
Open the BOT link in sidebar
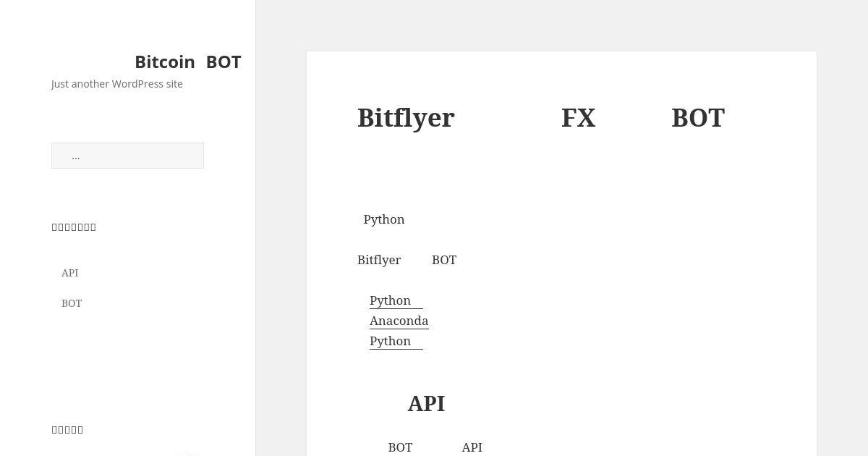tap(72, 303)
